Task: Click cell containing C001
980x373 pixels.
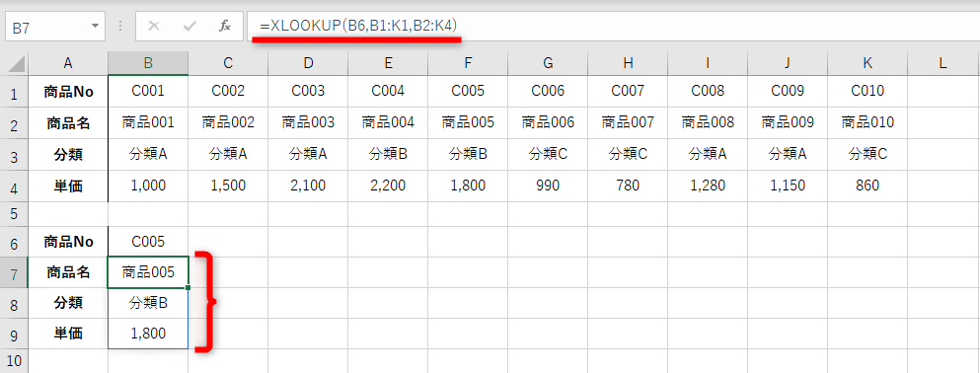Action: coord(148,91)
